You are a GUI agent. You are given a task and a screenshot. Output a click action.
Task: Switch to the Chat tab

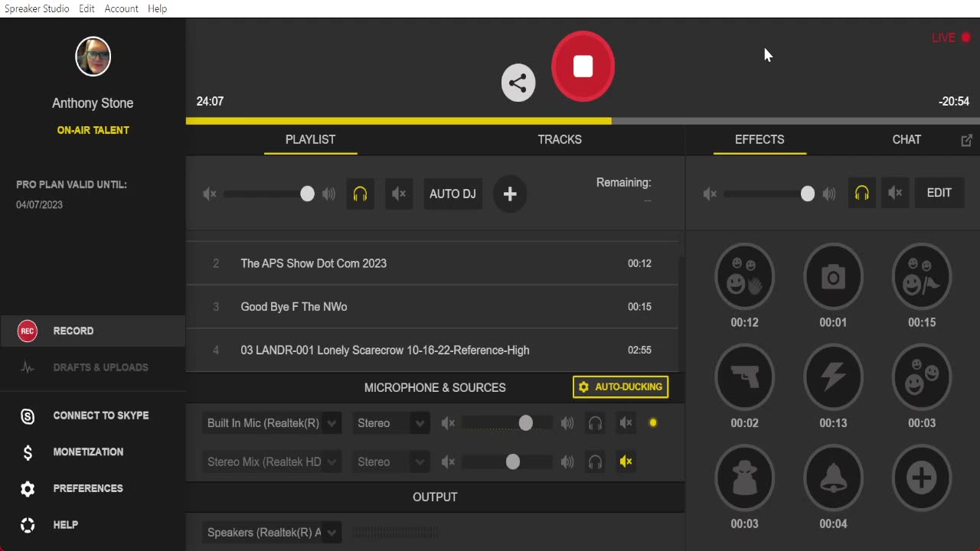click(906, 139)
